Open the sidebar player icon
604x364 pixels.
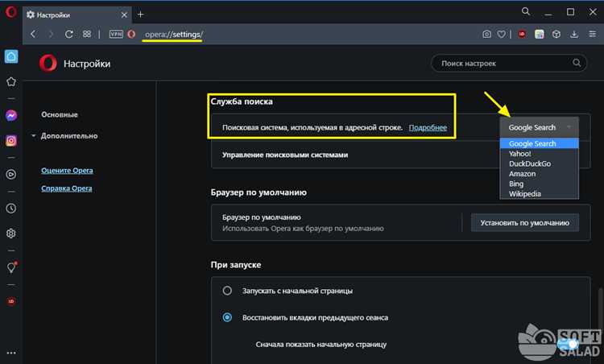(x=11, y=175)
